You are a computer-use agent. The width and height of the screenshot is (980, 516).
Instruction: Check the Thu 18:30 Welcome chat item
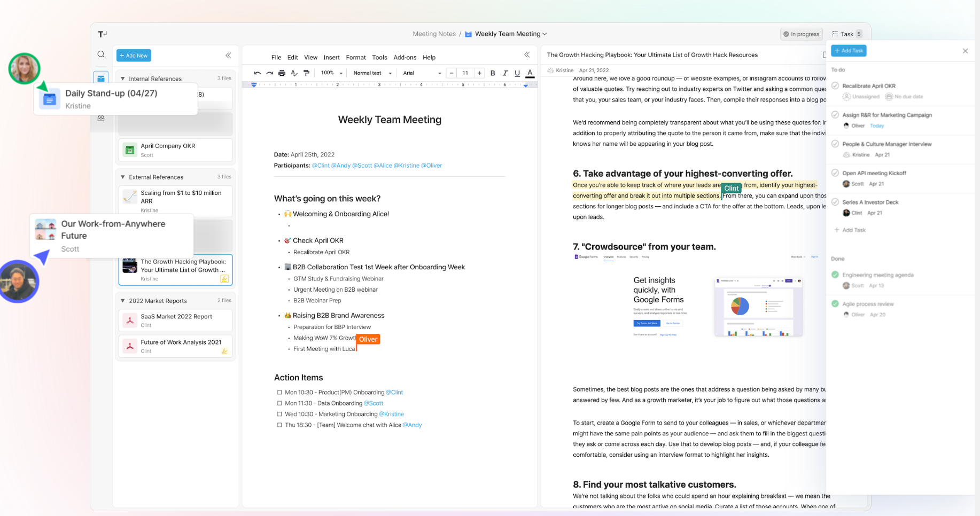pos(279,425)
